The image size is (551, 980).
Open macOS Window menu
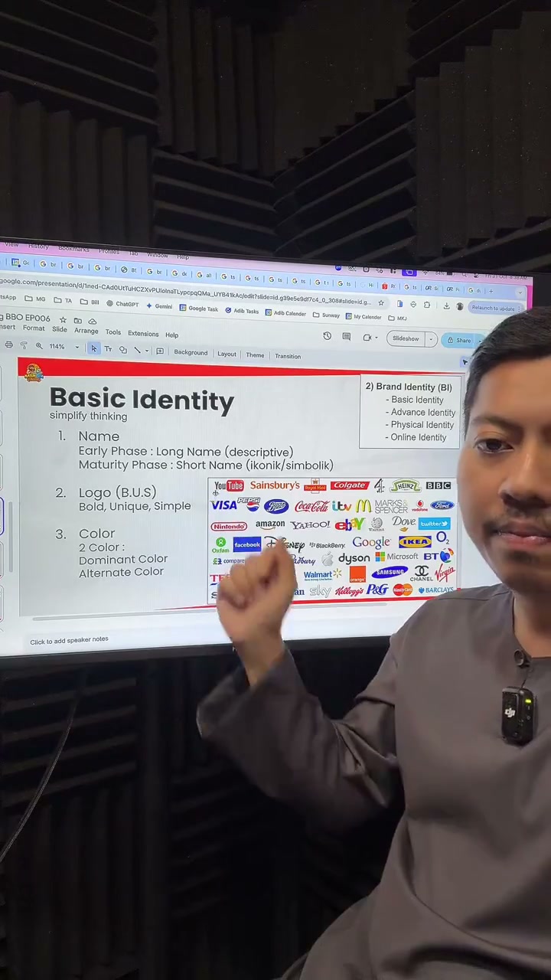click(158, 255)
